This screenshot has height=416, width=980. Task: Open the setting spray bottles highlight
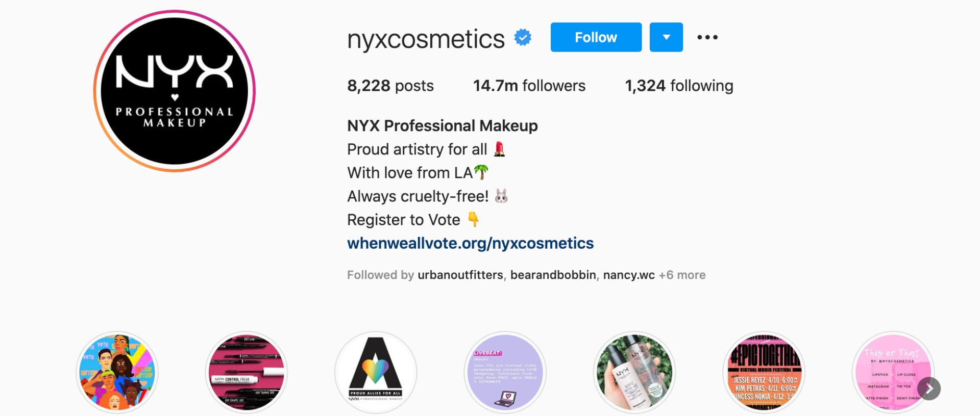tap(634, 373)
